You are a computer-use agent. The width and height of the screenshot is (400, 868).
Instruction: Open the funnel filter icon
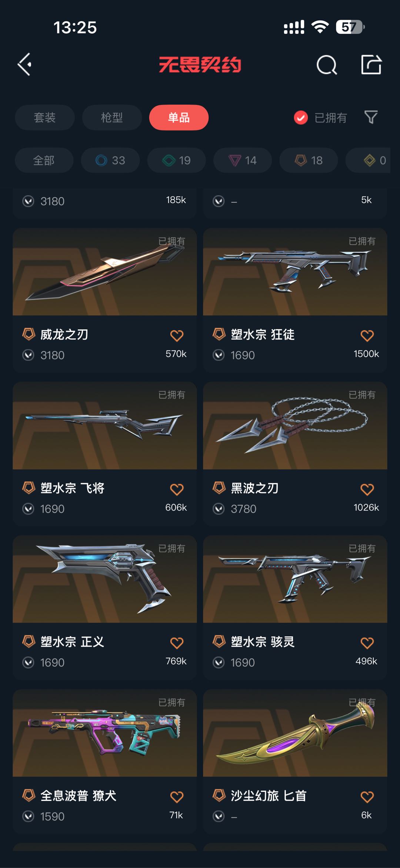(371, 118)
